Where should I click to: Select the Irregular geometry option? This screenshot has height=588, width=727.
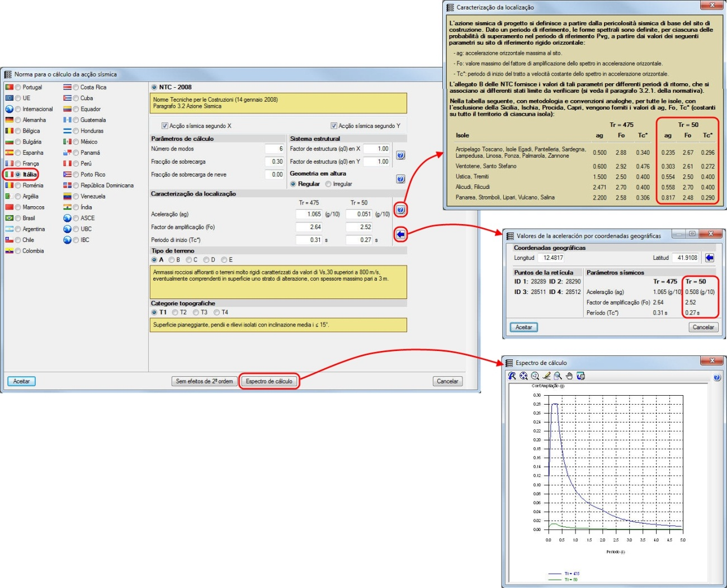328,184
